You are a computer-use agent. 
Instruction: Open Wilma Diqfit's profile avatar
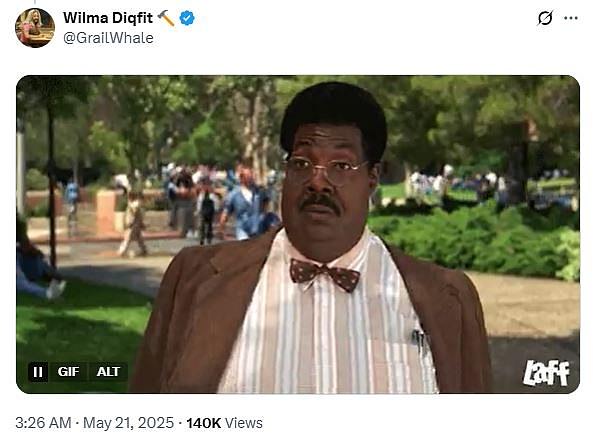[x=35, y=28]
